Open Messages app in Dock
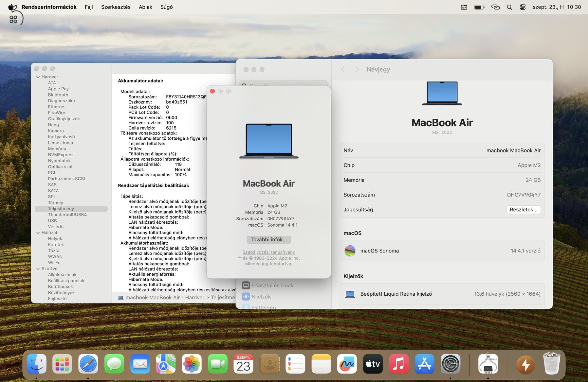 (x=114, y=364)
